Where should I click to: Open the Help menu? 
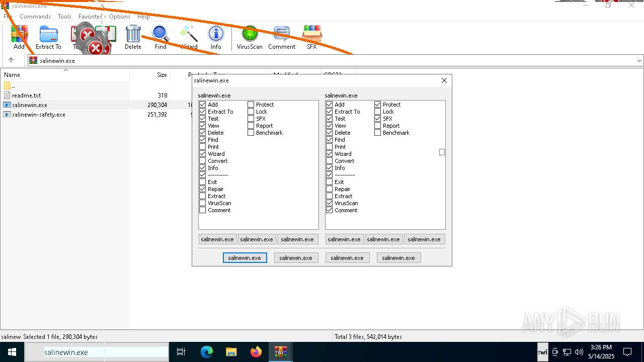pyautogui.click(x=143, y=17)
